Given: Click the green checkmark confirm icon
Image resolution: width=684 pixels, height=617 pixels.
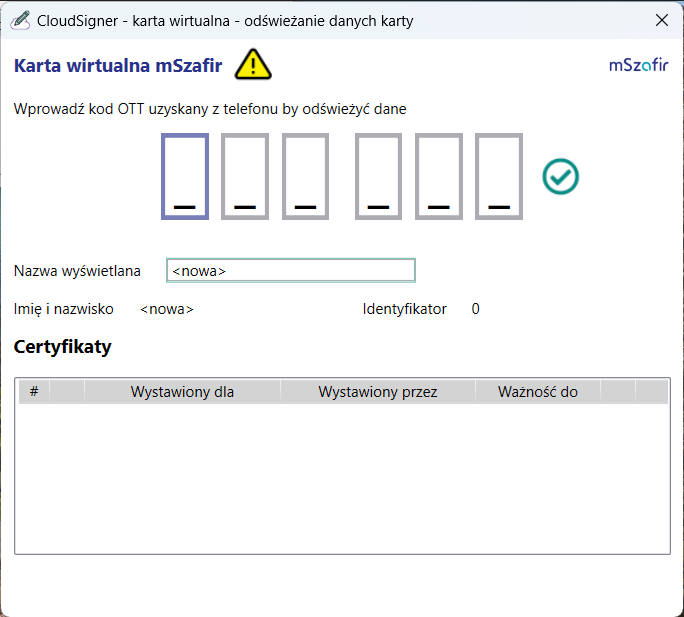Looking at the screenshot, I should tap(561, 177).
